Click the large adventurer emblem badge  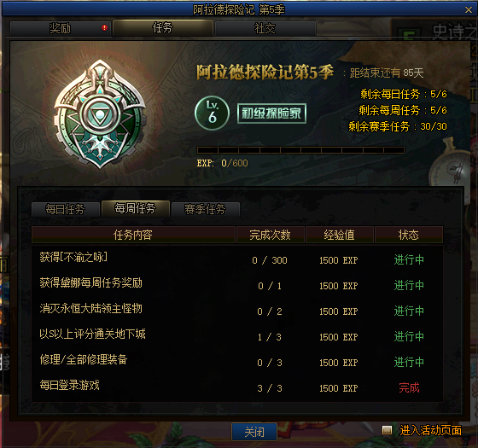[100, 114]
